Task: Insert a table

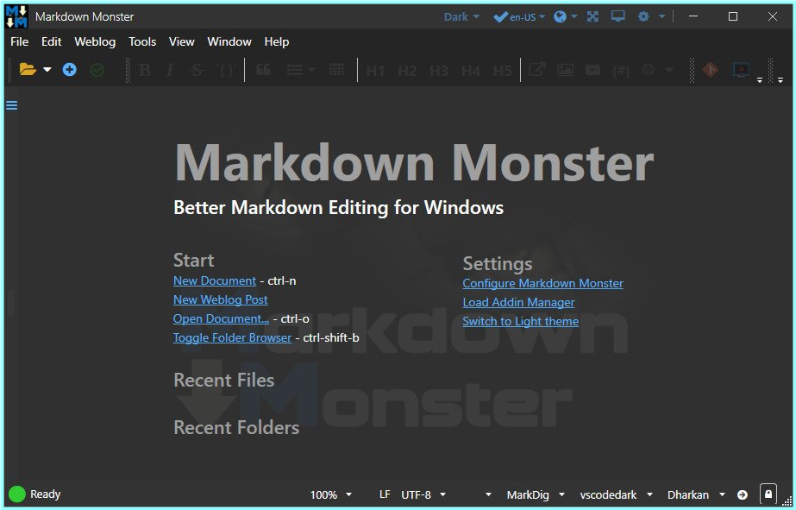Action: coord(337,70)
